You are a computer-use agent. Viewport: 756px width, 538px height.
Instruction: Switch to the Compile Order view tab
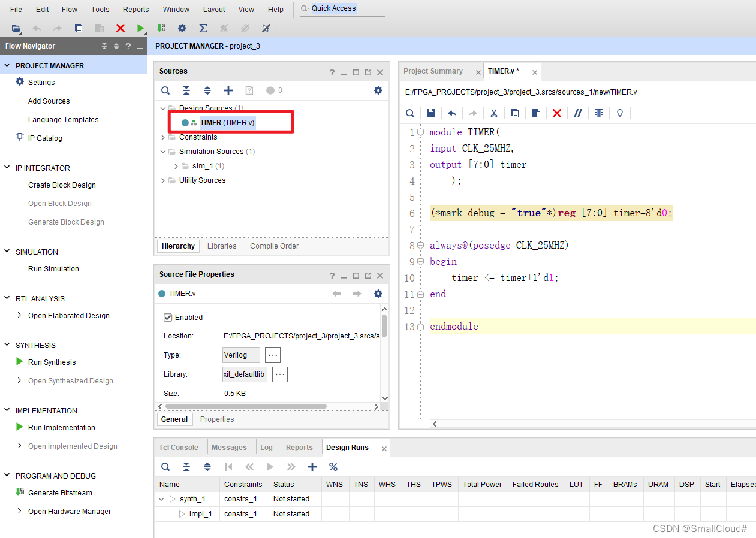pos(274,246)
